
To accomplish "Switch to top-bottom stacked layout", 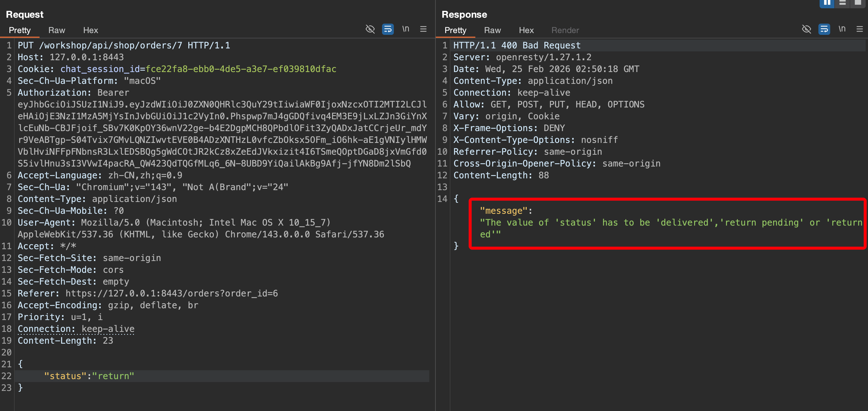I will pos(842,3).
